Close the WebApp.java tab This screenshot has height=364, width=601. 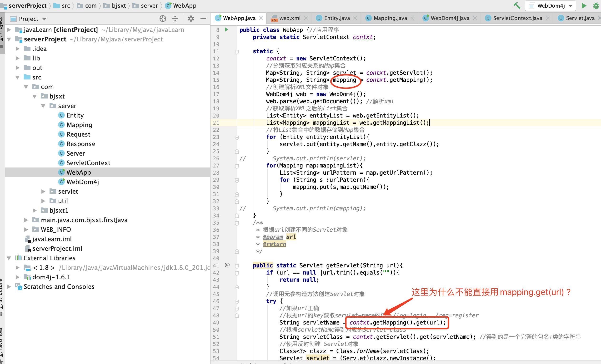pos(261,18)
